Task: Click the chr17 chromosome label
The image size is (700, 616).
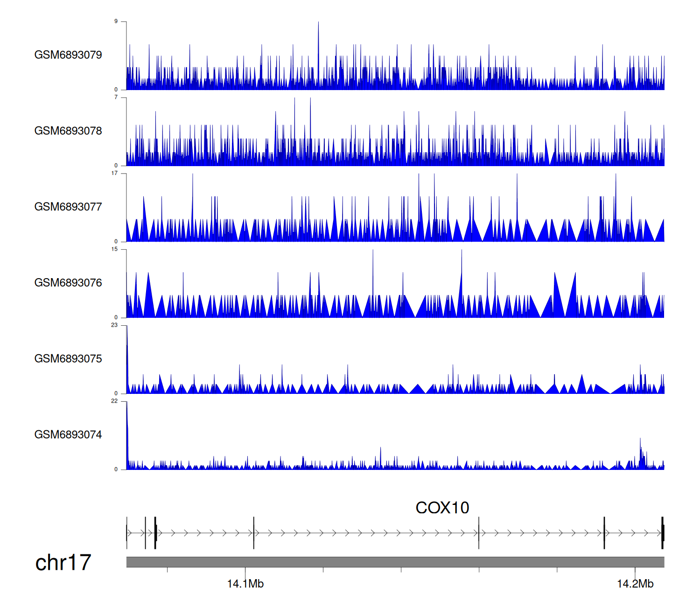Action: 63,563
